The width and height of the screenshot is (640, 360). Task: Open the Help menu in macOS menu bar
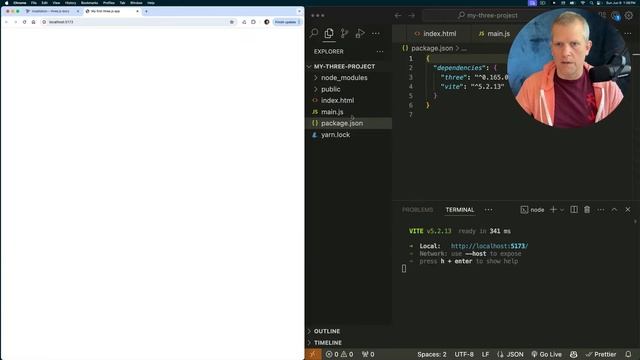(x=151, y=3)
